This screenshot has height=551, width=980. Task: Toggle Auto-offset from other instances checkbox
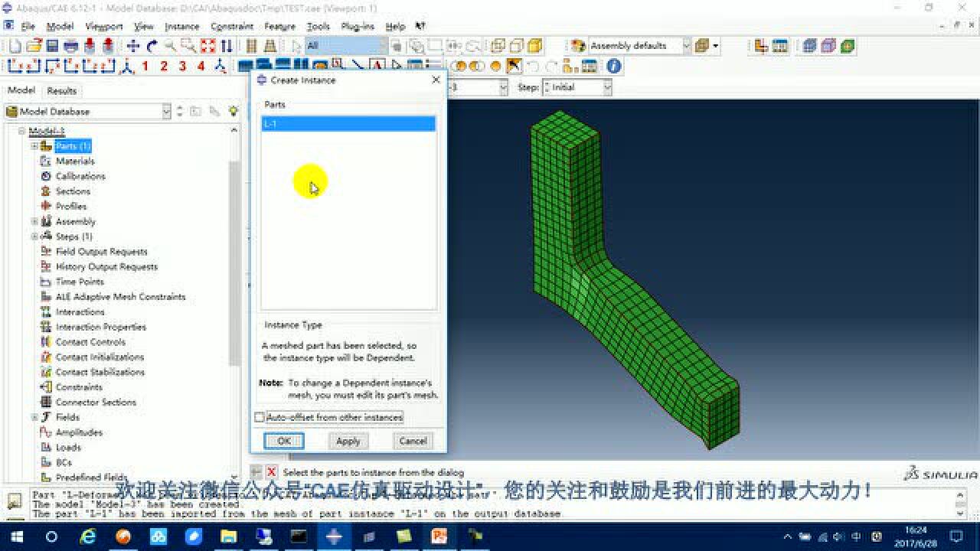coord(260,417)
